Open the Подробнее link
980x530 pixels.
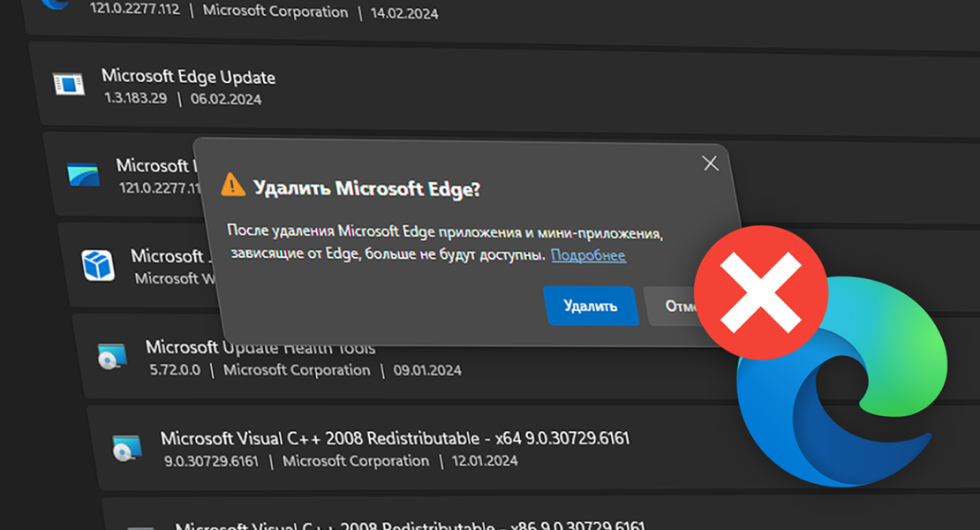pos(588,255)
